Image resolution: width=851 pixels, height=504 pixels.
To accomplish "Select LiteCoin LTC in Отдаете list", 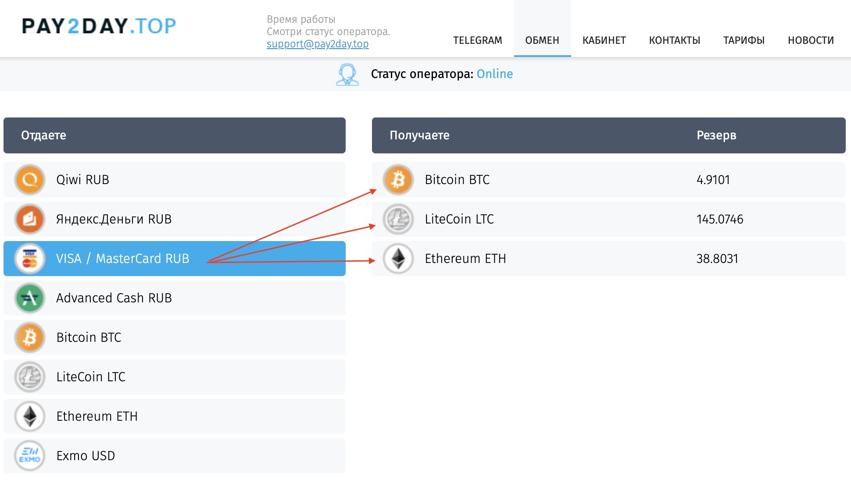I will pos(175,377).
